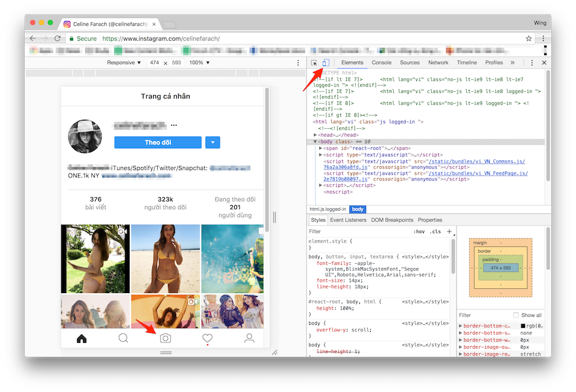This screenshot has width=576, height=392.
Task: Open the device toolbar more options menu
Action: click(298, 63)
